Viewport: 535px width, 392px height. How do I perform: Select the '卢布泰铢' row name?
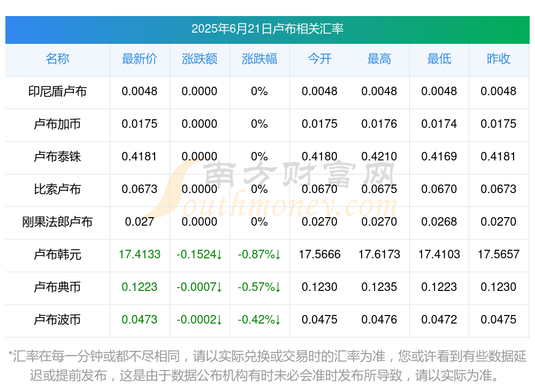pyautogui.click(x=57, y=157)
